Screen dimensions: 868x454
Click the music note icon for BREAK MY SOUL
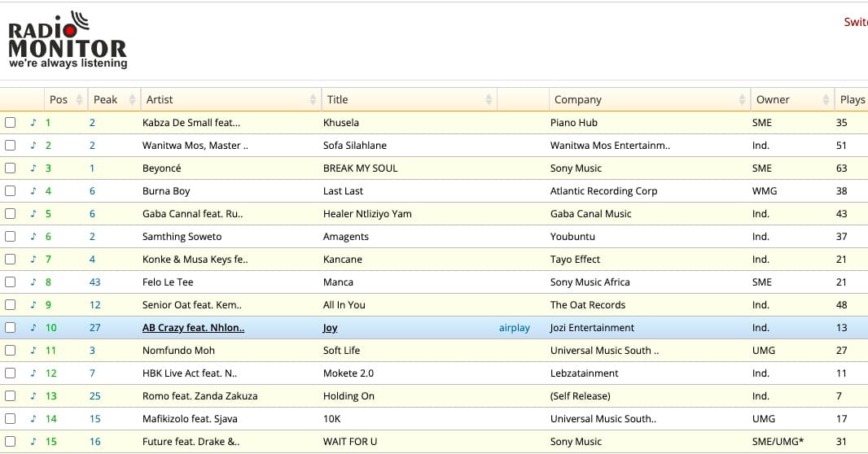coord(33,168)
